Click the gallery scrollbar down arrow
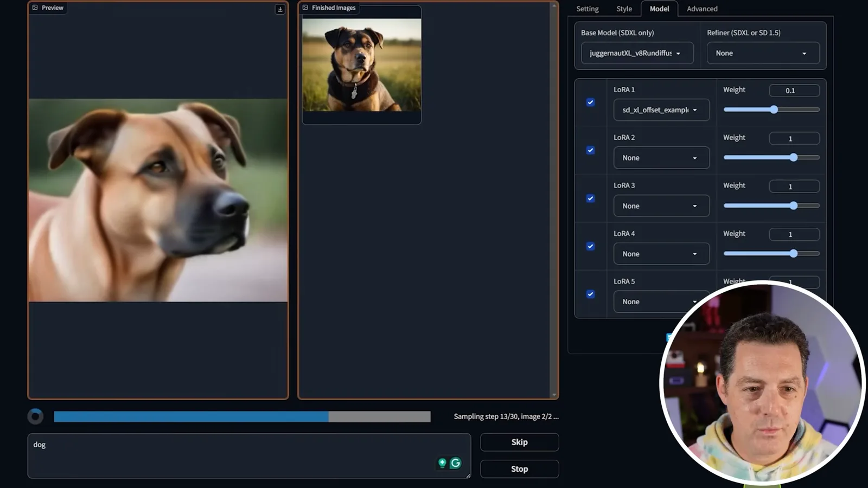Image resolution: width=868 pixels, height=488 pixels. pyautogui.click(x=554, y=395)
